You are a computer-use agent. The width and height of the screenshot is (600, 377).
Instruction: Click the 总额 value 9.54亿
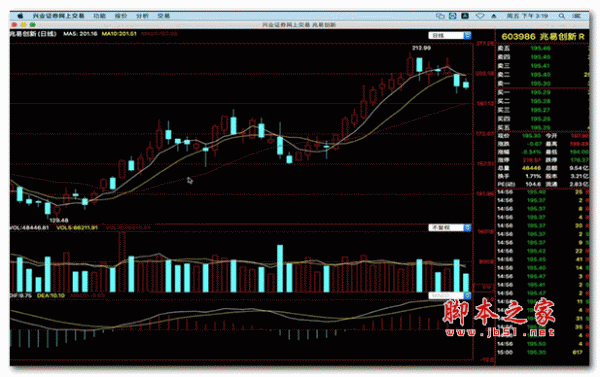pos(580,168)
